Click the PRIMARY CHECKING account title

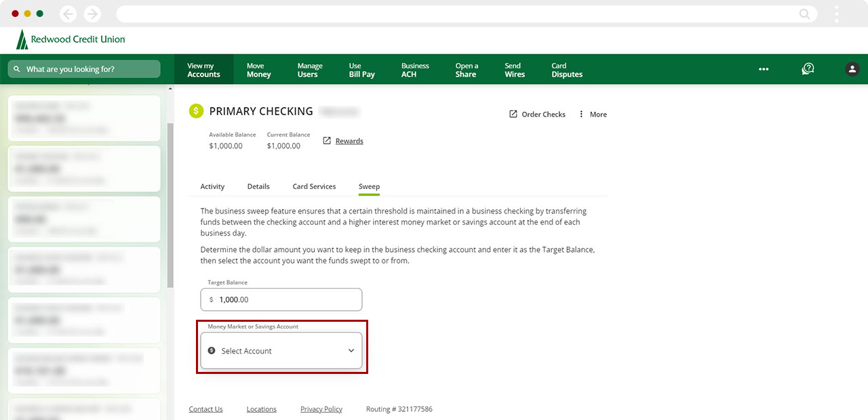click(x=261, y=111)
